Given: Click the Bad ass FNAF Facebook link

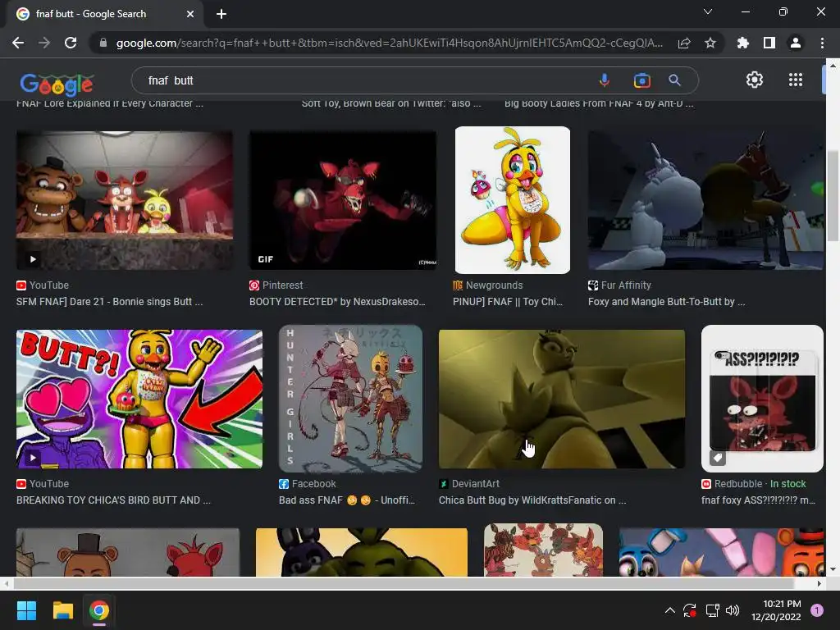Looking at the screenshot, I should tap(347, 500).
